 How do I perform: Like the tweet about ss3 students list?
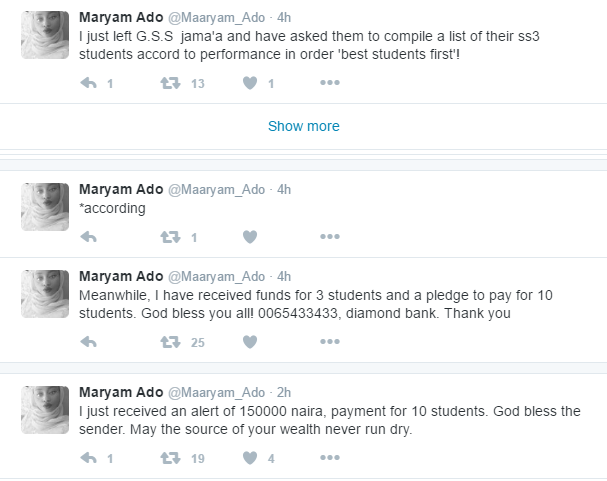coord(250,83)
